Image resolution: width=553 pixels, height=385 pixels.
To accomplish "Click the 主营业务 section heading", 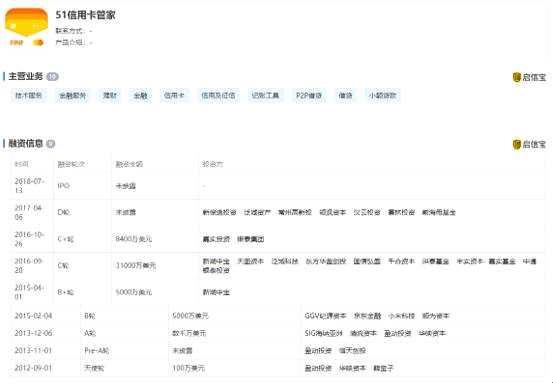I will [25, 77].
